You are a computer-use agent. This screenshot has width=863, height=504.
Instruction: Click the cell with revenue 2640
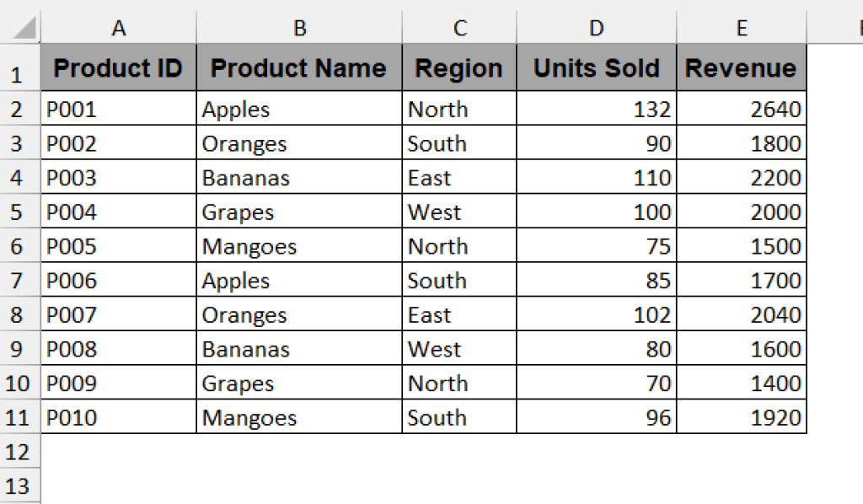[742, 109]
